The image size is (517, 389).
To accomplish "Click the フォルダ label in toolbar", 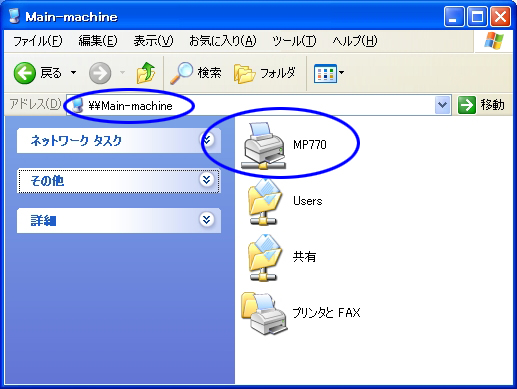I will click(278, 73).
